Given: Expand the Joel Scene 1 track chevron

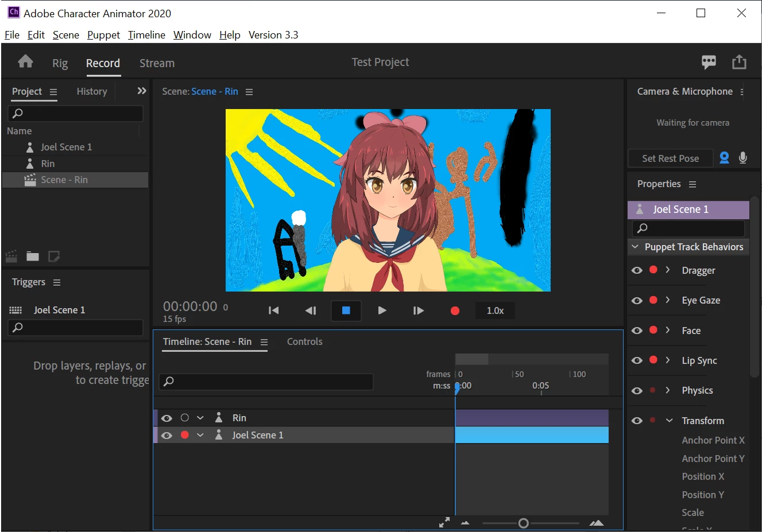Looking at the screenshot, I should pos(200,435).
